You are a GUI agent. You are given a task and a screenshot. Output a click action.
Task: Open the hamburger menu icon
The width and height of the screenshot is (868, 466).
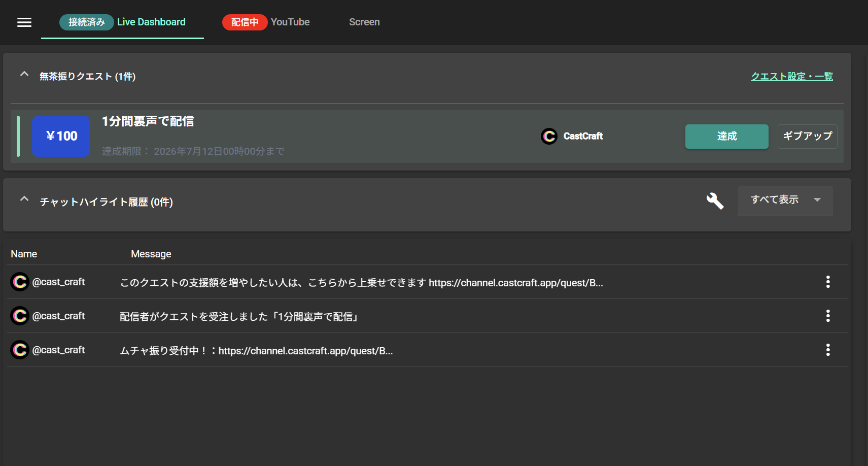point(24,22)
